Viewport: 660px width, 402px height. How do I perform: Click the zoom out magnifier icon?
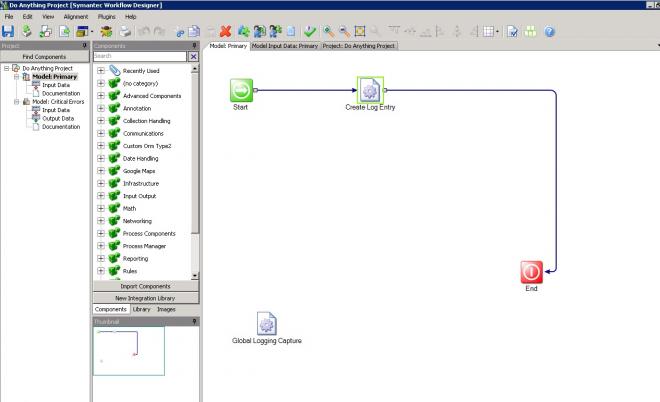click(344, 31)
